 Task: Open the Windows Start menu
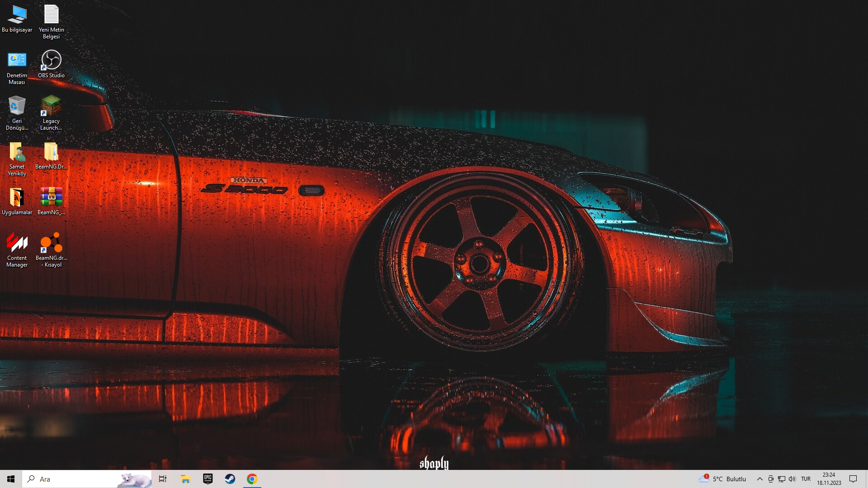pyautogui.click(x=11, y=479)
